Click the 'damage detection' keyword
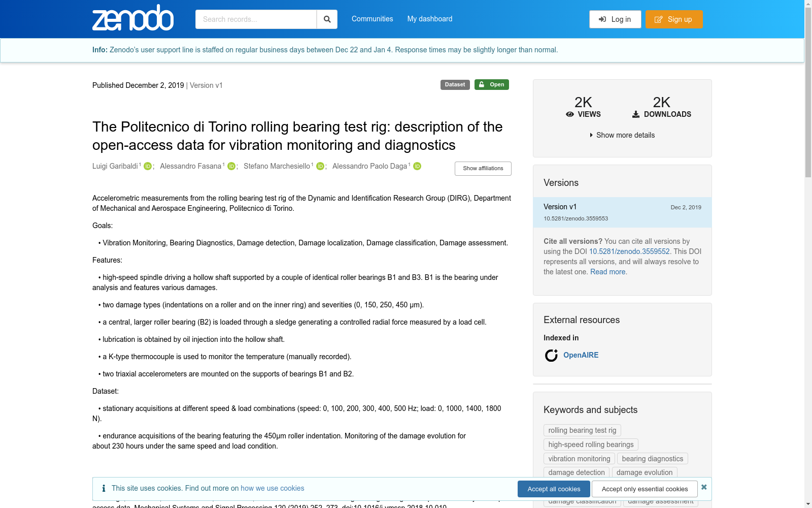 point(577,472)
